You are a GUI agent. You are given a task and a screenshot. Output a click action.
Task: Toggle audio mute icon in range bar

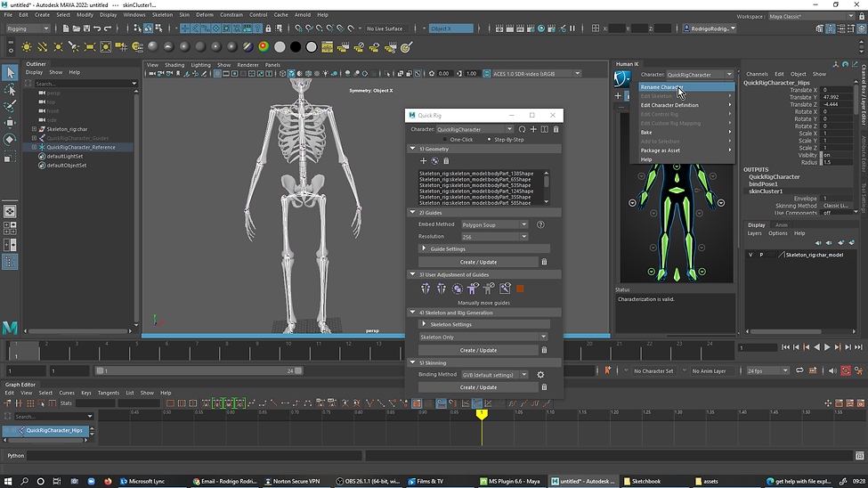(832, 370)
